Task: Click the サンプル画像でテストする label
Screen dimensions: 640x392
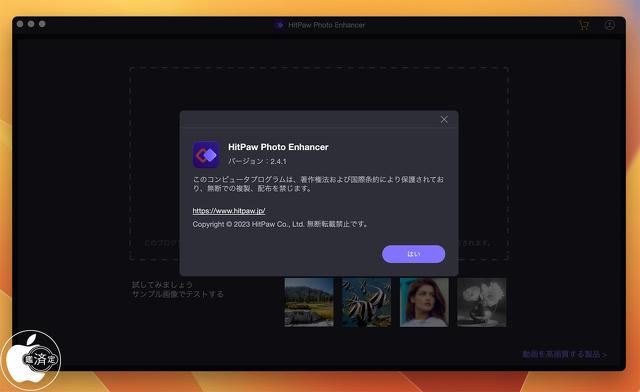Action: 178,294
